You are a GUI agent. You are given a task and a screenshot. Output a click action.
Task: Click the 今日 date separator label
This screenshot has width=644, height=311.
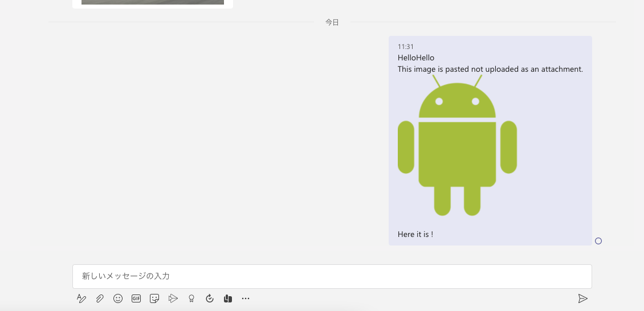point(332,22)
